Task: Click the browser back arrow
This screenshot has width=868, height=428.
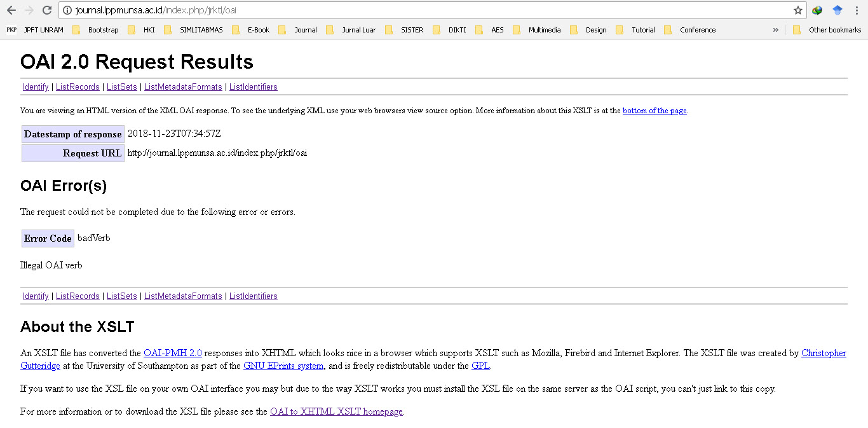Action: point(11,10)
